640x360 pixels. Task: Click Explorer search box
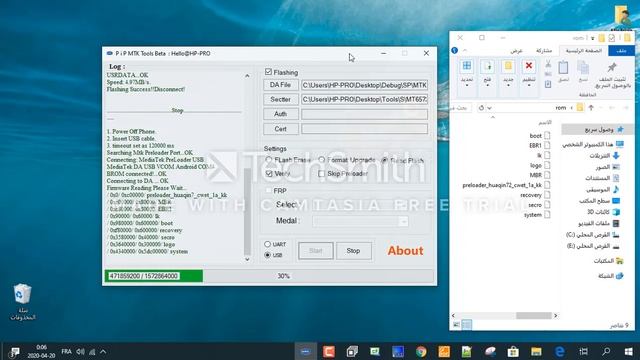tap(461, 108)
